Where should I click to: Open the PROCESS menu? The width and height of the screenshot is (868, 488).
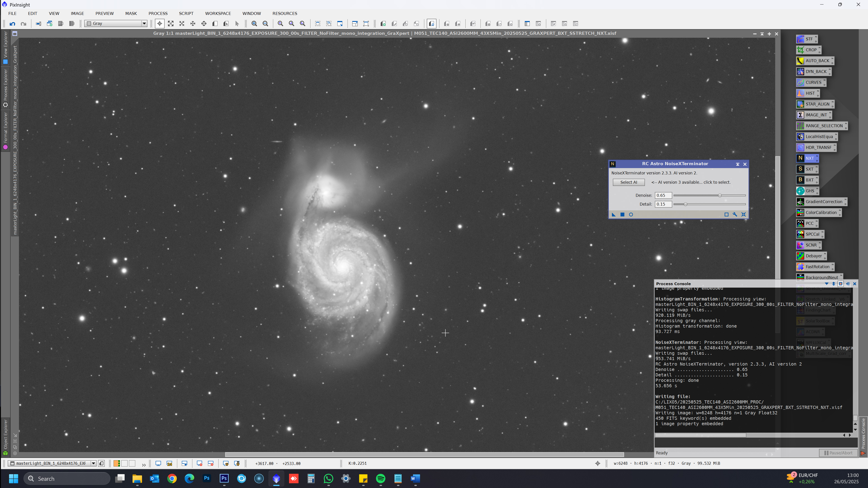tap(158, 14)
